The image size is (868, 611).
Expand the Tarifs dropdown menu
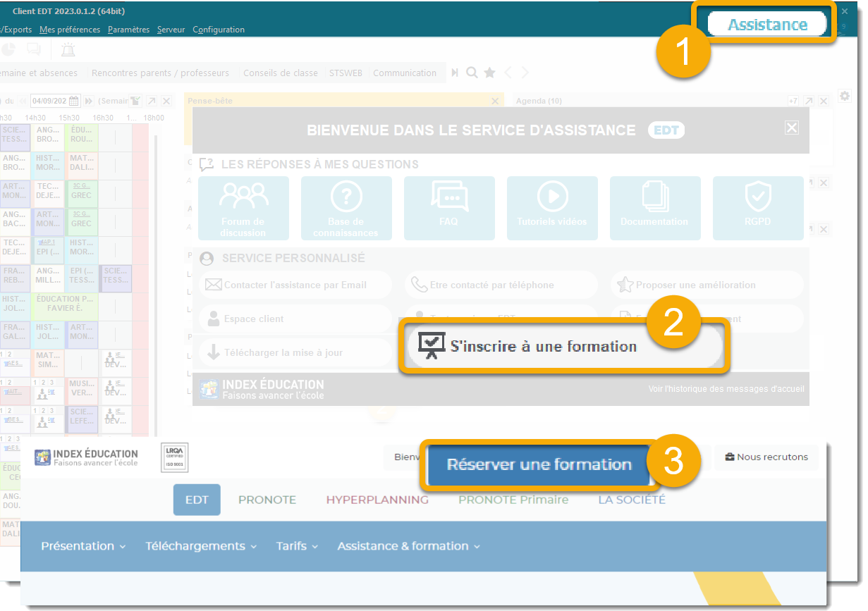(x=297, y=546)
